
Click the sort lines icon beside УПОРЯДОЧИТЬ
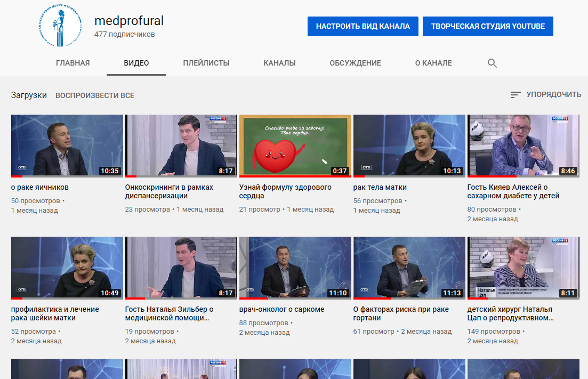point(515,95)
